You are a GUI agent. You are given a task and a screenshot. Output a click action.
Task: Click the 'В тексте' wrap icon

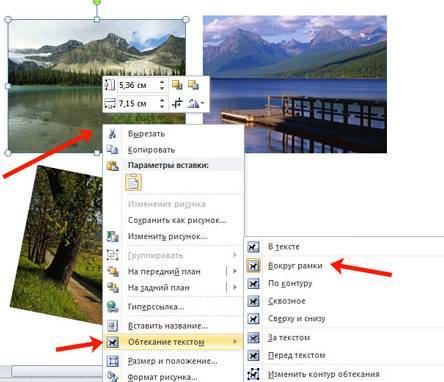[x=253, y=247]
